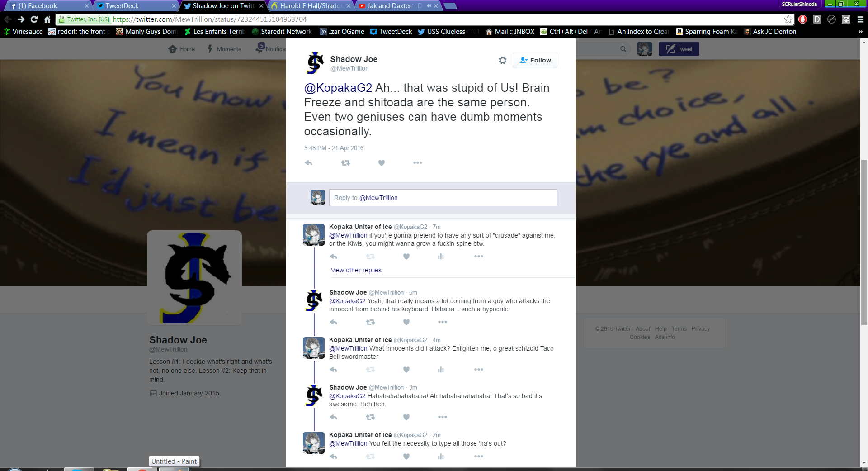Image resolution: width=868 pixels, height=471 pixels.
Task: Analytics icon on "all those 'ha's" tweet
Action: pyautogui.click(x=441, y=457)
